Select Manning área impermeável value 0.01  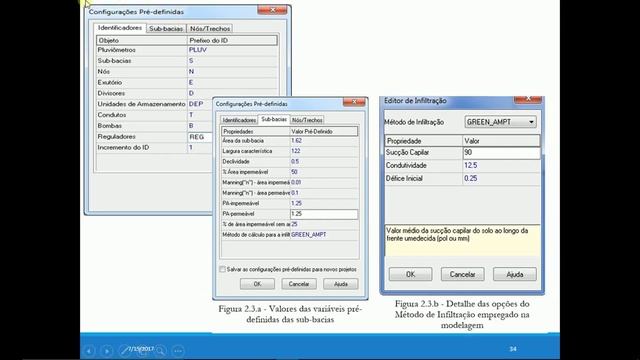click(296, 182)
